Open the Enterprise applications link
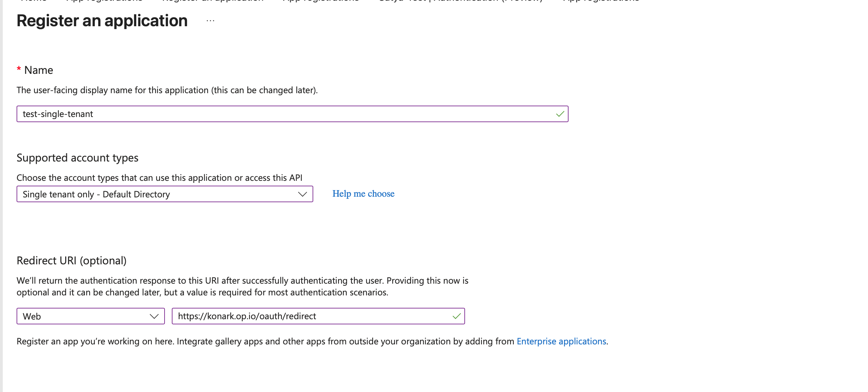This screenshot has height=392, width=868. point(561,341)
